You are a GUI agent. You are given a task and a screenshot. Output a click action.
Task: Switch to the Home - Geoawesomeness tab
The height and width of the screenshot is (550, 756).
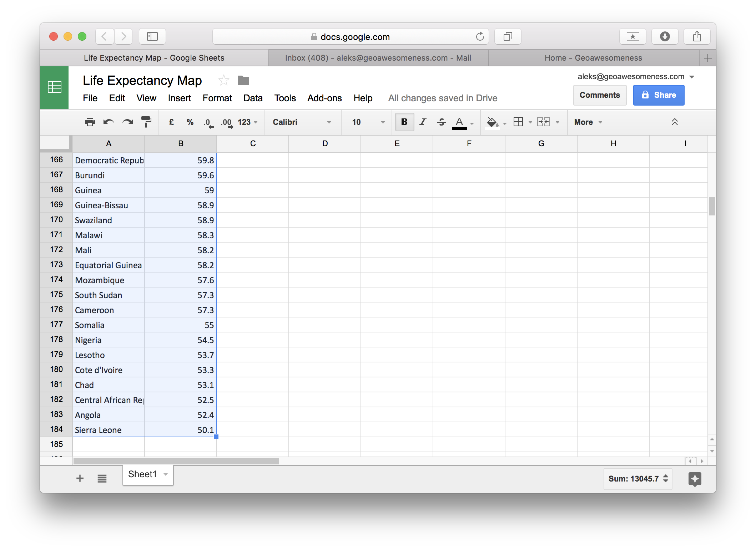coord(593,58)
